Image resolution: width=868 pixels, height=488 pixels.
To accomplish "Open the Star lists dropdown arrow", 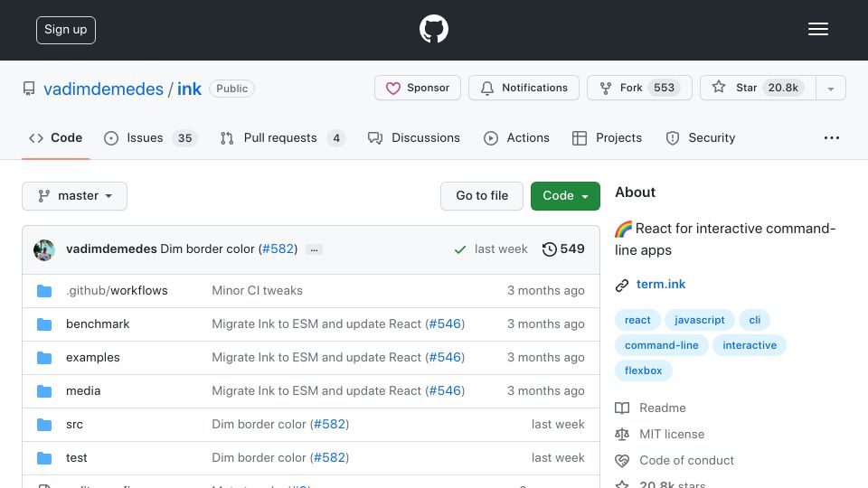I will tap(830, 88).
